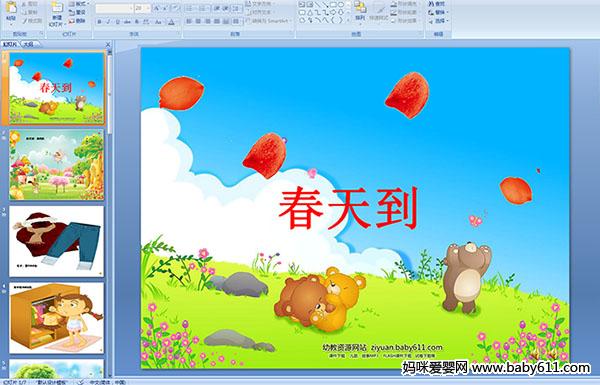The width and height of the screenshot is (600, 385).
Task: Align paragraph text left
Action: (189, 21)
